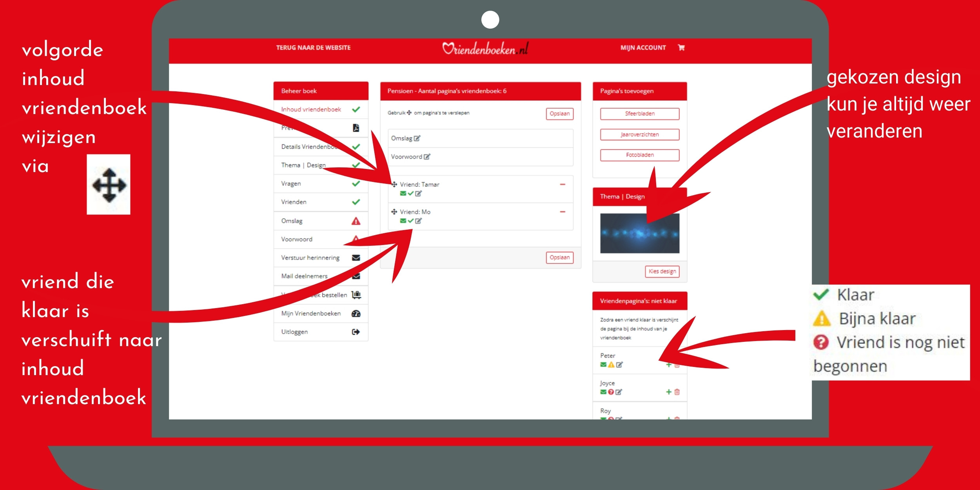The height and width of the screenshot is (490, 980).
Task: Click the green check under Vriend: Tamar
Action: [x=410, y=193]
